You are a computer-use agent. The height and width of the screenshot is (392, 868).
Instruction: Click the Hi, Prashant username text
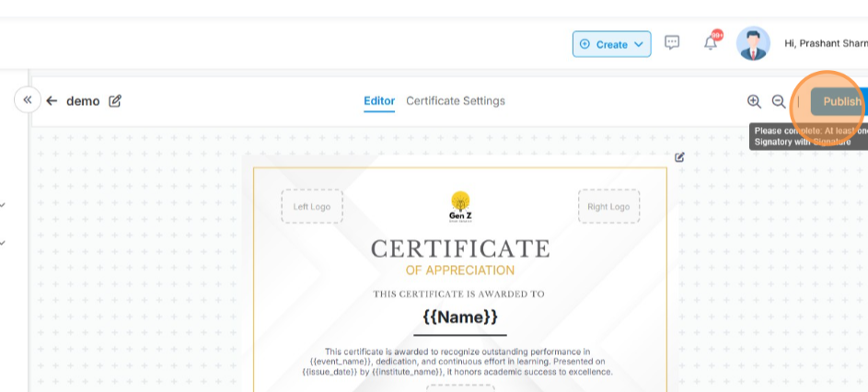coord(825,43)
